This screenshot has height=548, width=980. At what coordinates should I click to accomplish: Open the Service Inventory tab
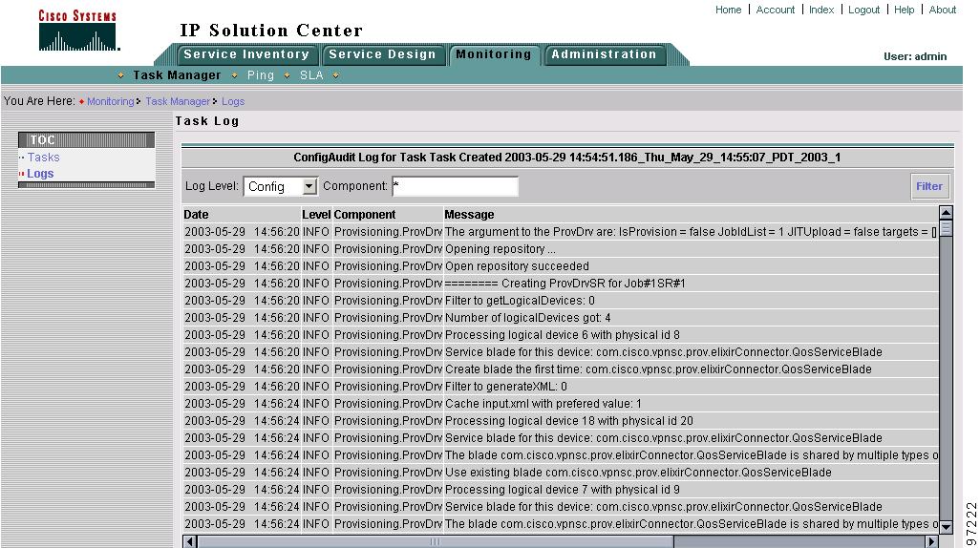[246, 54]
